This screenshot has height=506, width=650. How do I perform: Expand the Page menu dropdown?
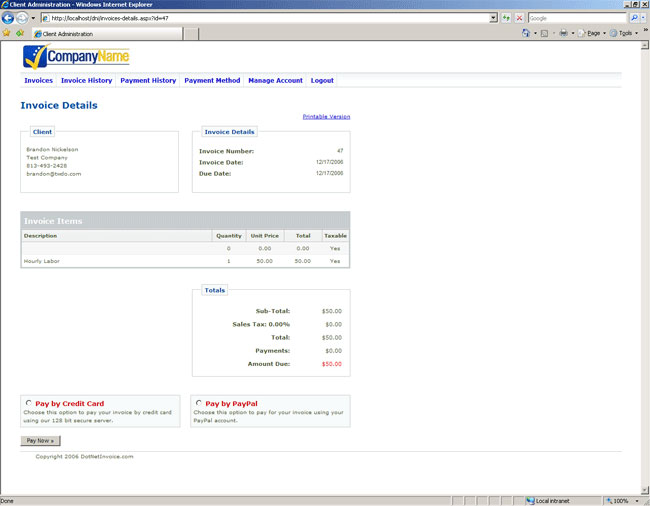(x=594, y=33)
